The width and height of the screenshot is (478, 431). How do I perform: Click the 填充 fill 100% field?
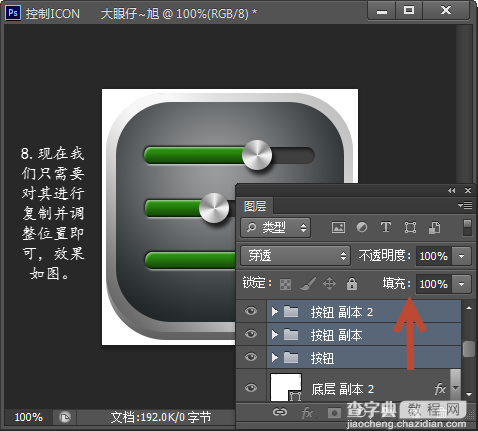[434, 284]
